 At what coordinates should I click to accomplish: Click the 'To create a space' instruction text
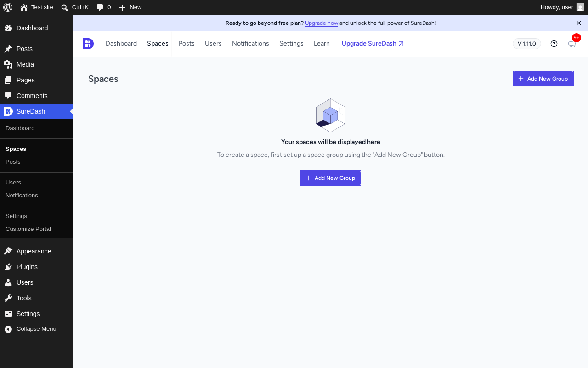(331, 155)
